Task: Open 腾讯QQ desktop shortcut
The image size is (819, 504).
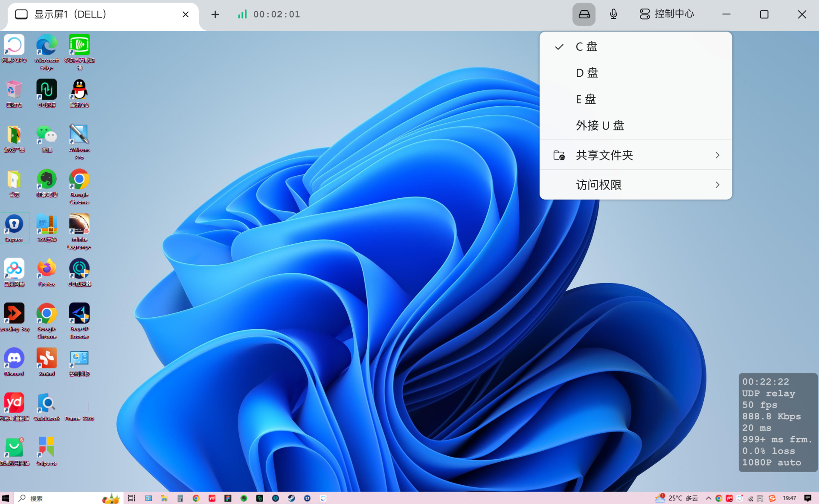Action: tap(79, 94)
